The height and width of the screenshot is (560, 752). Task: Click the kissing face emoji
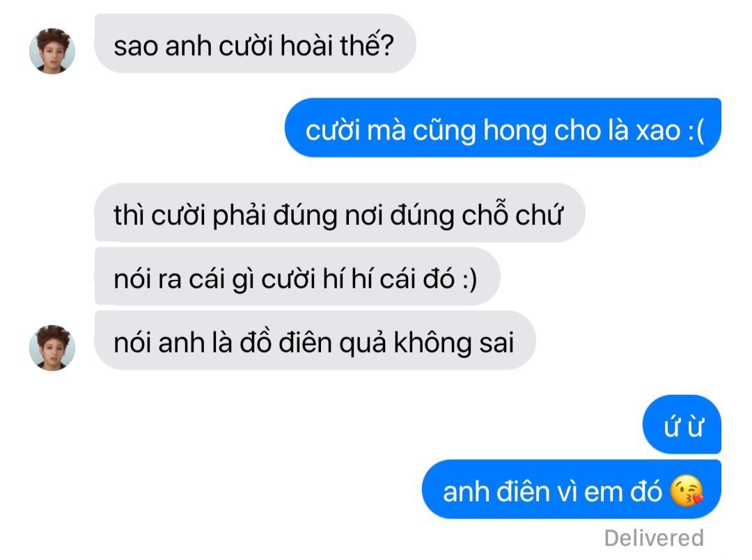pos(687,490)
